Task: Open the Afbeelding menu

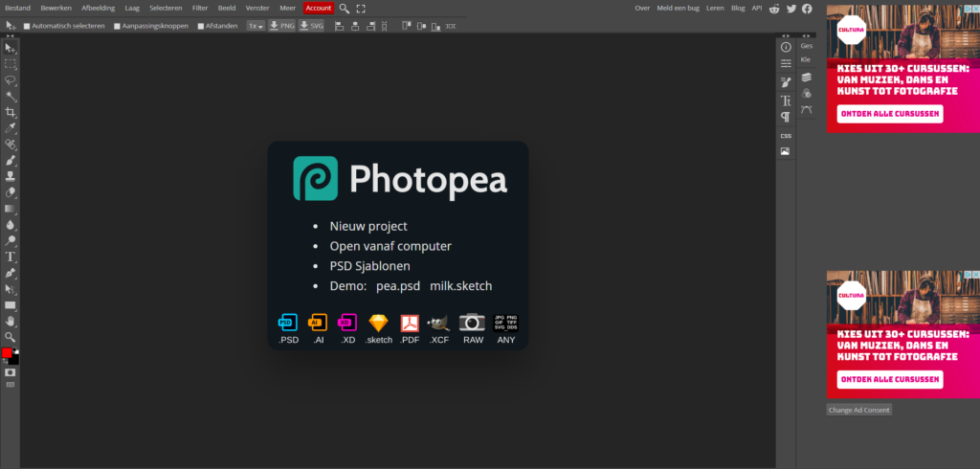Action: coord(99,8)
